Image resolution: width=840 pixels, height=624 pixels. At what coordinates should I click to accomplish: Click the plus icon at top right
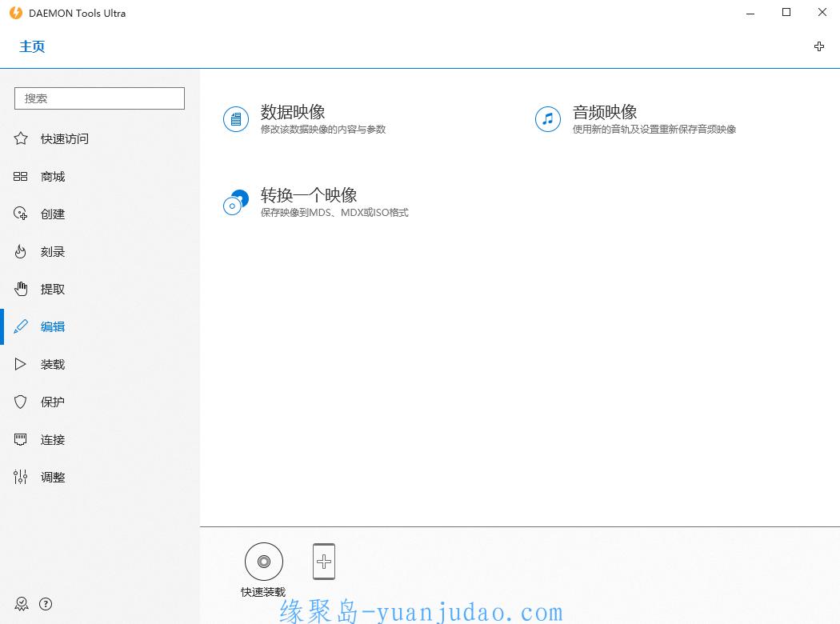coord(819,46)
